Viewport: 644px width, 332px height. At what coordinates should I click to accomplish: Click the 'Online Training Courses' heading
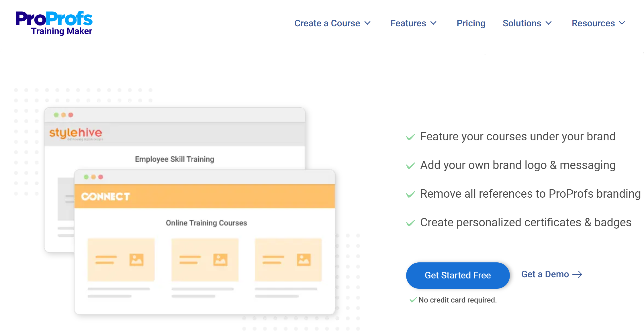point(206,223)
